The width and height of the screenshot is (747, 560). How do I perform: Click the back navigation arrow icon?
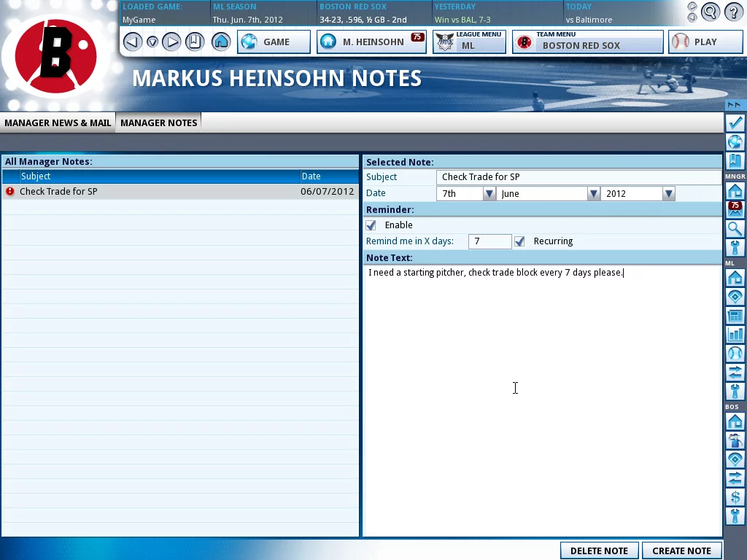133,42
